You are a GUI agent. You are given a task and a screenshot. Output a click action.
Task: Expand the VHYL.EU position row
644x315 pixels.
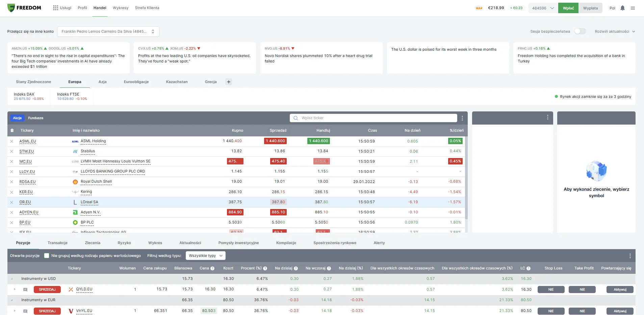point(15,311)
